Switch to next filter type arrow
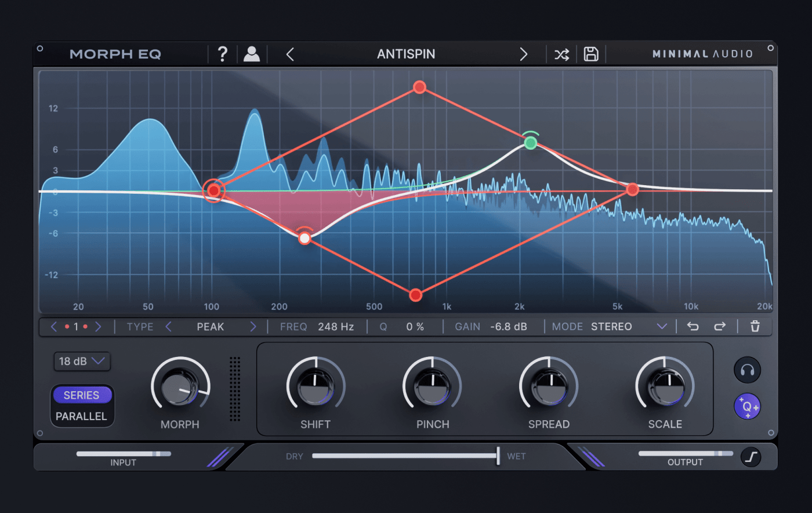 (x=253, y=327)
